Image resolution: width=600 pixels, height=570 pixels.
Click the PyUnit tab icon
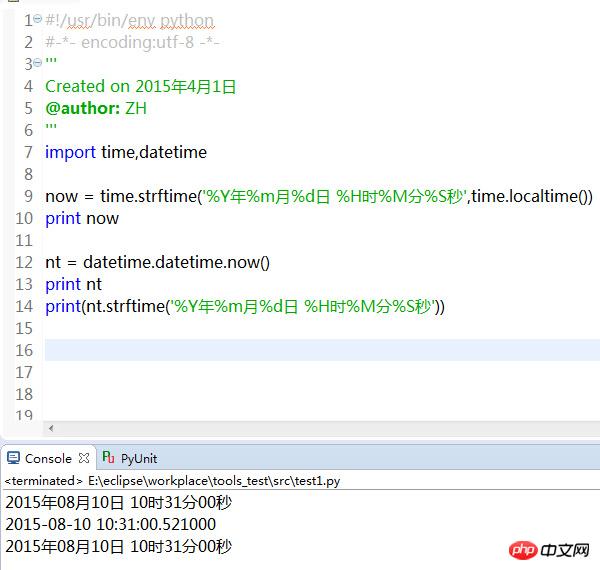tap(108, 457)
